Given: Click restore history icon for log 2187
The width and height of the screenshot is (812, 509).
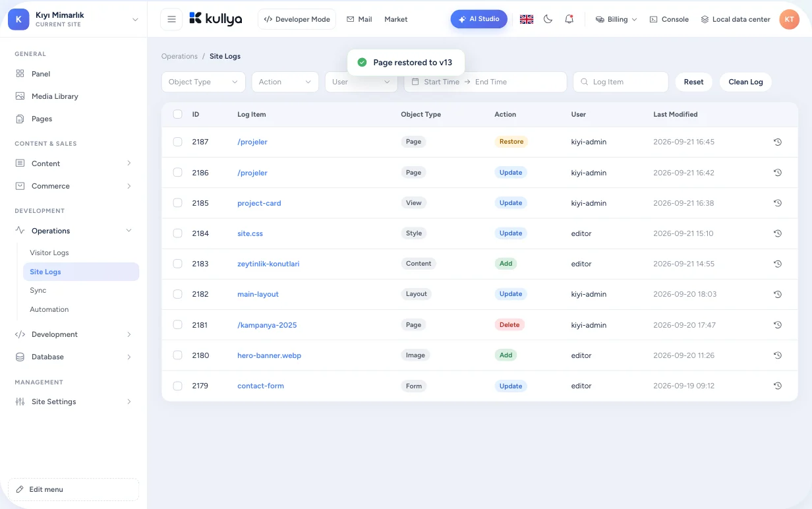Looking at the screenshot, I should (778, 142).
